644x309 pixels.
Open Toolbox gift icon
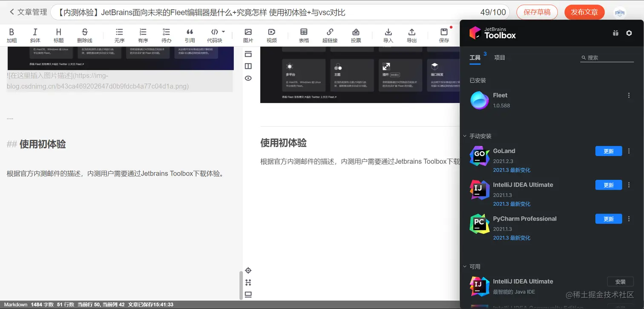(615, 33)
